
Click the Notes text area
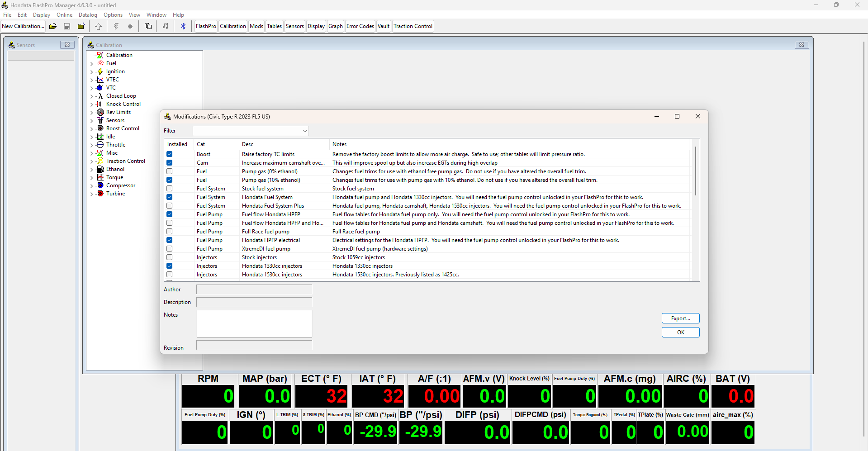(254, 323)
